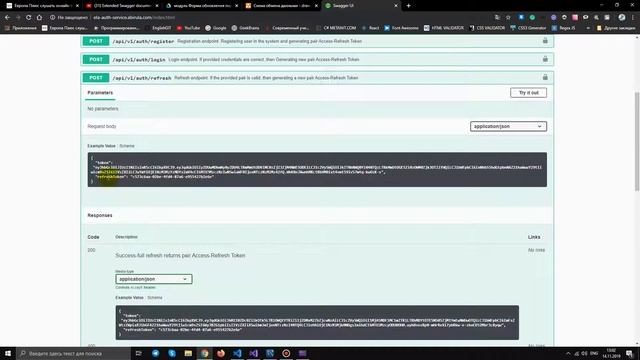This screenshot has height=360, width=640.
Task: Open the HTML VALIDATOR bookmark
Action: (x=444, y=28)
